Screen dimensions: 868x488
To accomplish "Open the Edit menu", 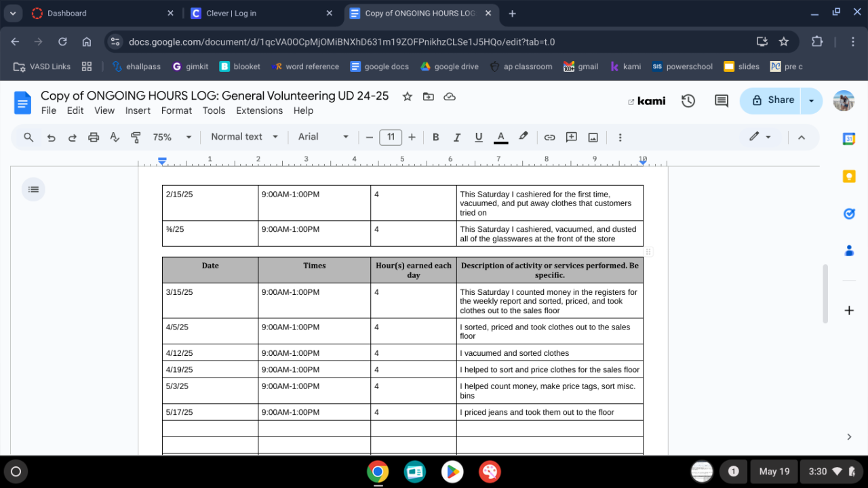I will (x=75, y=110).
